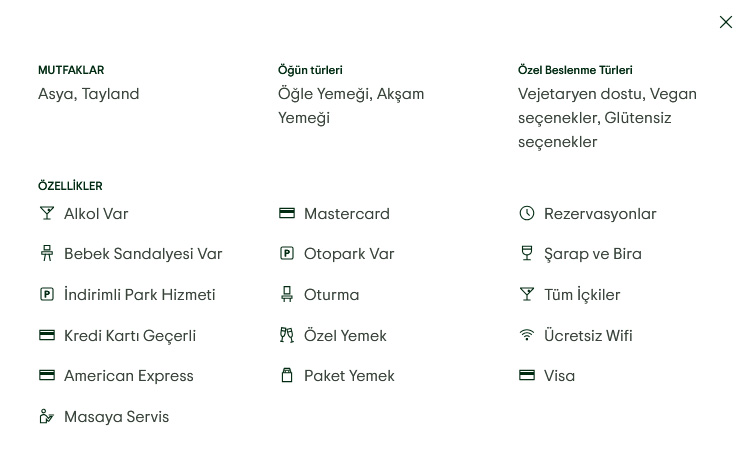Click the Öğle Yemeği, Akşam Yemeği meal types text
This screenshot has height=460, width=748.
pyautogui.click(x=351, y=106)
